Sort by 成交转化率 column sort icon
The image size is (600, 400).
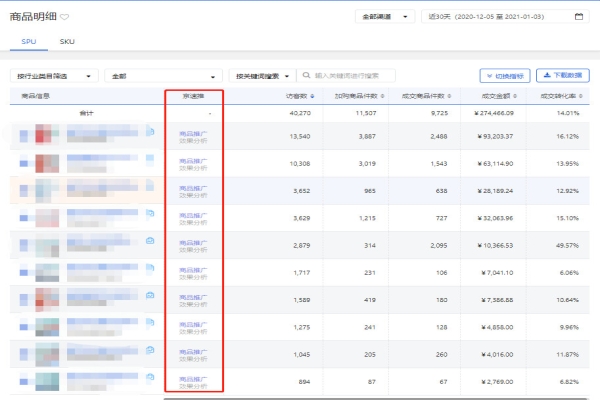pyautogui.click(x=587, y=96)
